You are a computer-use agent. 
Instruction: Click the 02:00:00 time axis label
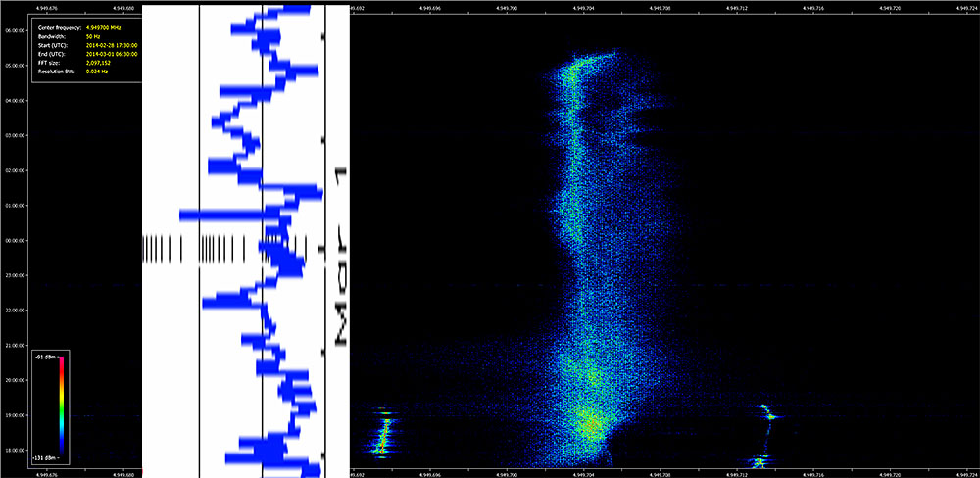[x=15, y=170]
